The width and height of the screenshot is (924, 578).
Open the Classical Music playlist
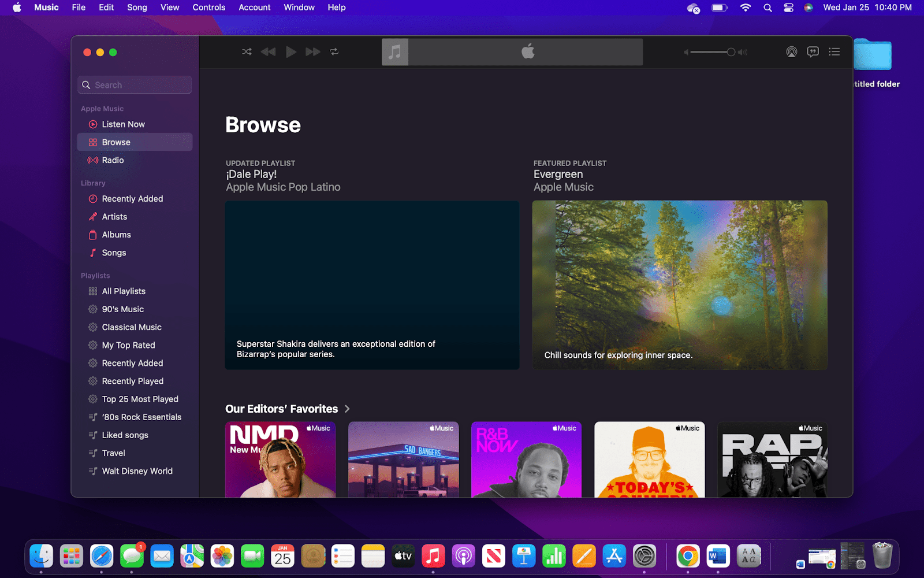point(135,327)
